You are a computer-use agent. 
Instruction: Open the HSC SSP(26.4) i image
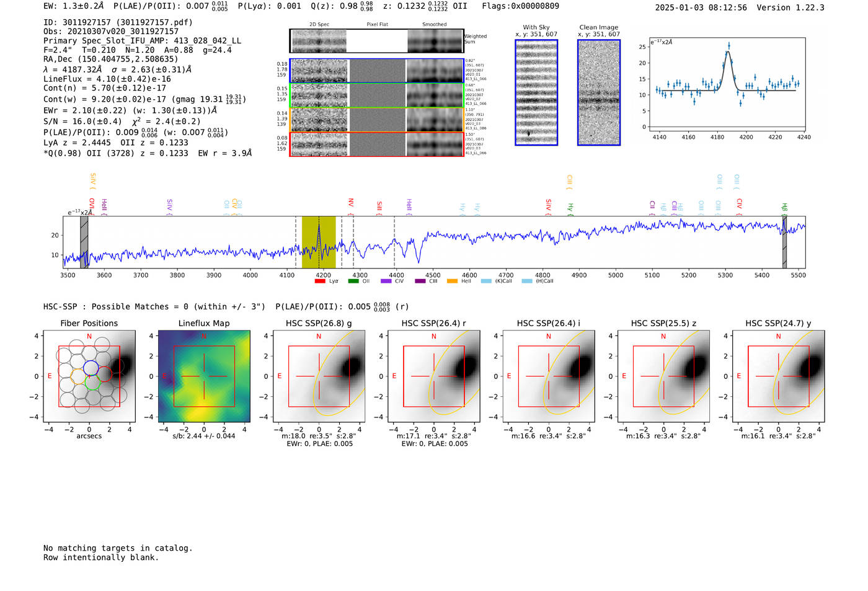point(549,376)
